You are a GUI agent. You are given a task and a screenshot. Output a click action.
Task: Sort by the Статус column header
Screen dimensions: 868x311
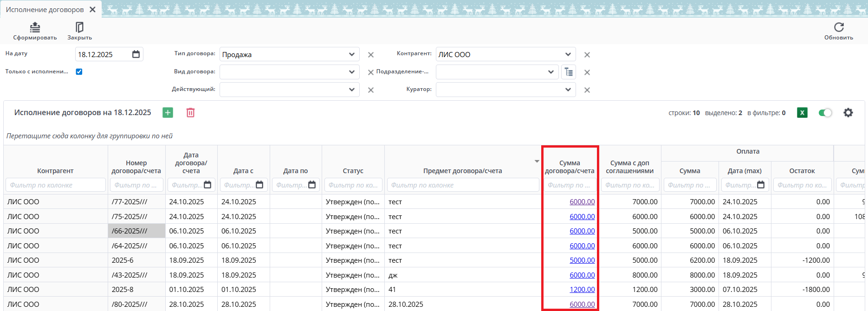click(x=353, y=171)
